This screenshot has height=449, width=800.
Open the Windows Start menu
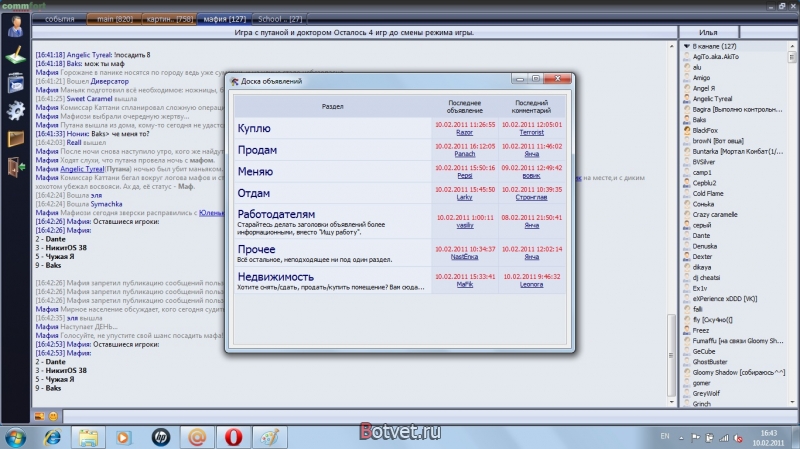pos(15,438)
